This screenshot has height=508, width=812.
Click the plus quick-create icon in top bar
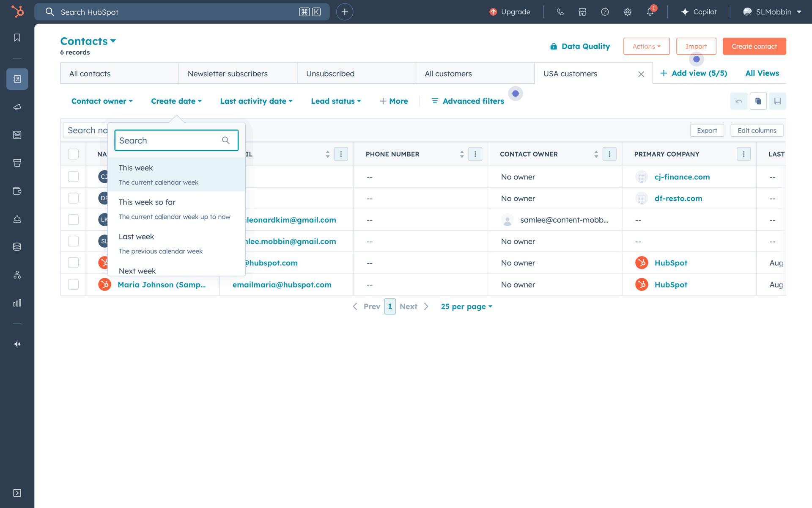[345, 12]
